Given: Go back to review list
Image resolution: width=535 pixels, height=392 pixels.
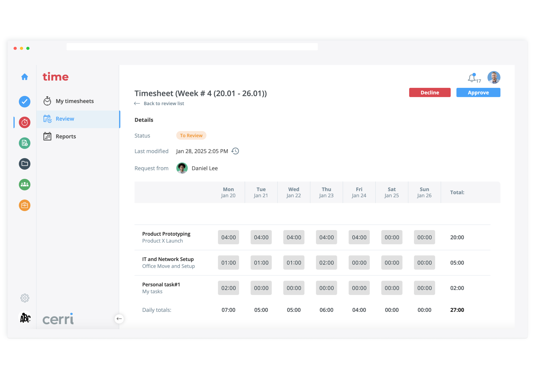Looking at the screenshot, I should pyautogui.click(x=164, y=103).
